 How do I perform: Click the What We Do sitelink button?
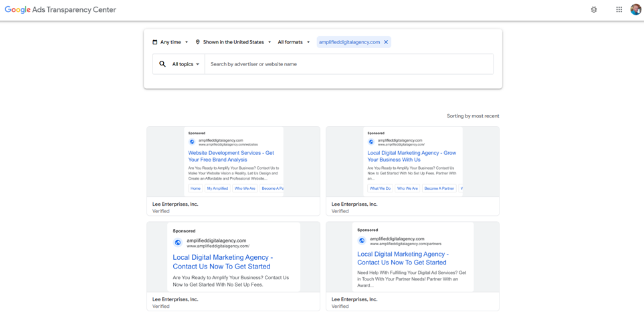[380, 188]
